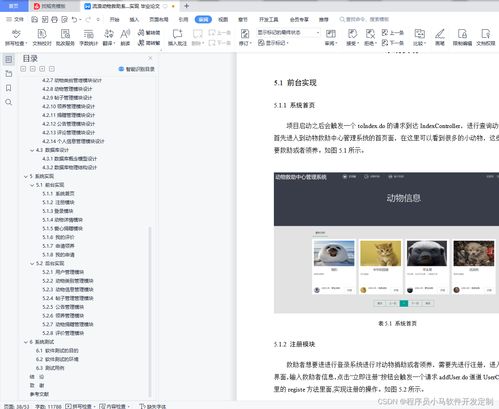Switch to the 插入 (Insert) ribbon tab

(134, 20)
